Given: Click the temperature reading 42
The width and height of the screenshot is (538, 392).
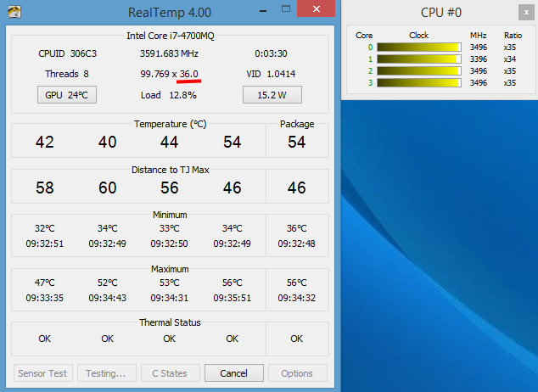Looking at the screenshot, I should click(x=45, y=142).
